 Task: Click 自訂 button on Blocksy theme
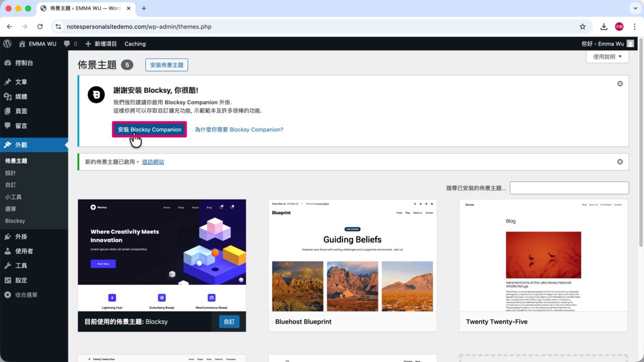(229, 322)
